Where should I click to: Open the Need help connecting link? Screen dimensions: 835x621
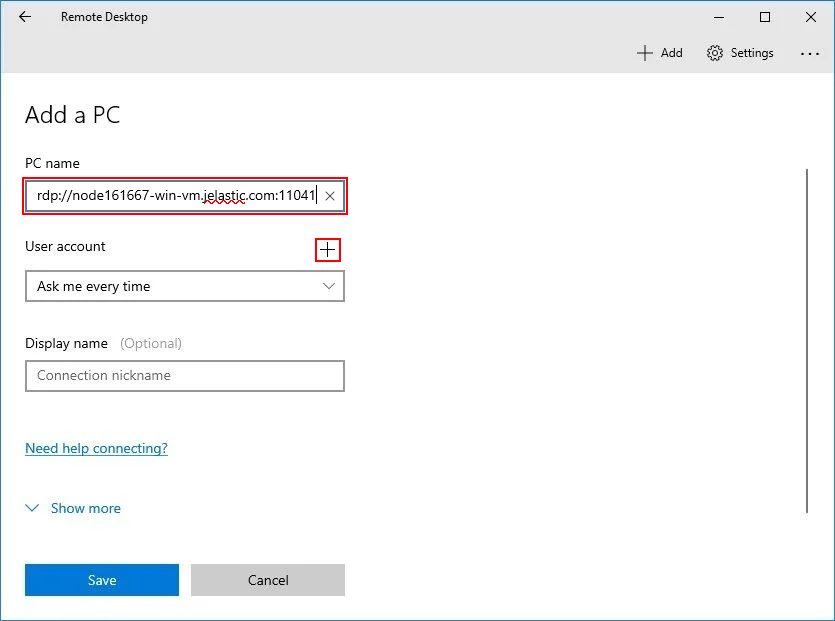tap(96, 448)
